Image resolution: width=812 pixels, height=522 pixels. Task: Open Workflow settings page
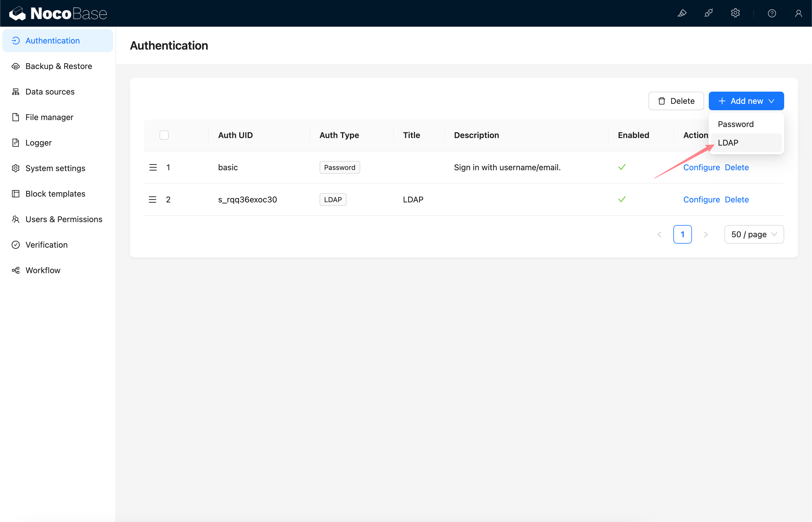pyautogui.click(x=58, y=270)
